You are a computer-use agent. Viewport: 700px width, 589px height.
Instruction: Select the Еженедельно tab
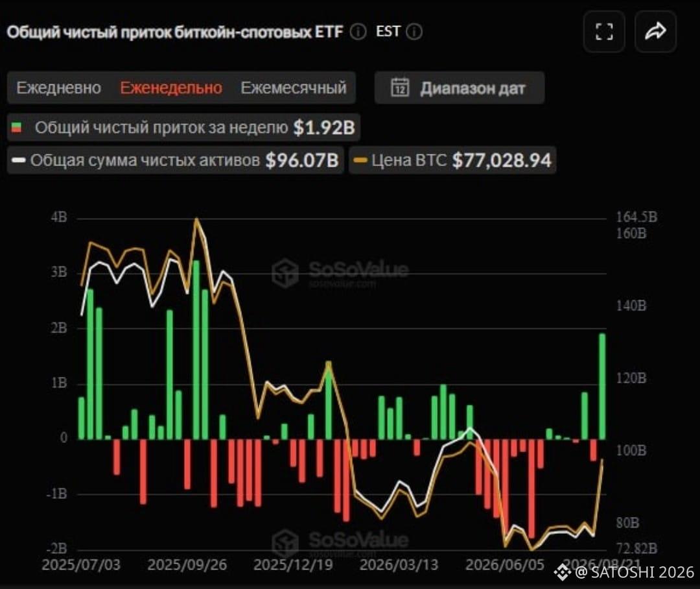pyautogui.click(x=171, y=88)
